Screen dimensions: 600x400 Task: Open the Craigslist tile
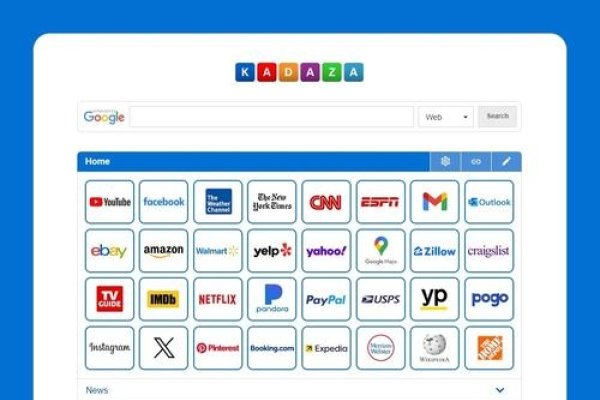489,250
